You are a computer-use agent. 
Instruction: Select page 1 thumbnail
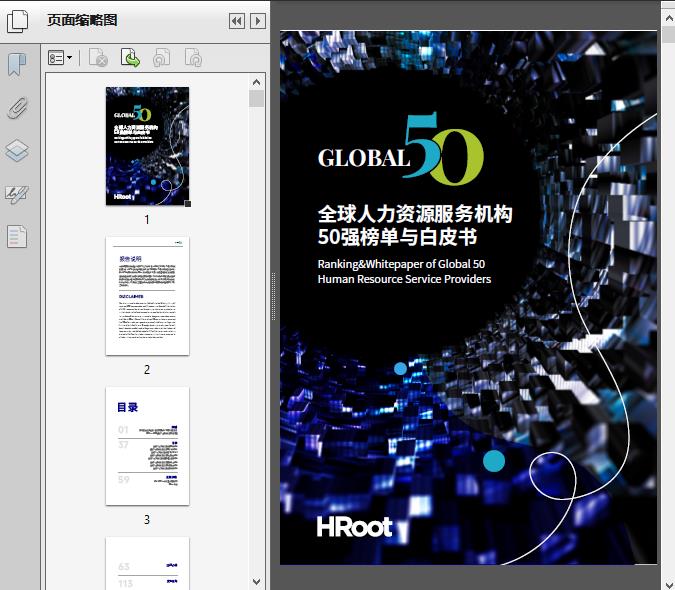coord(148,146)
